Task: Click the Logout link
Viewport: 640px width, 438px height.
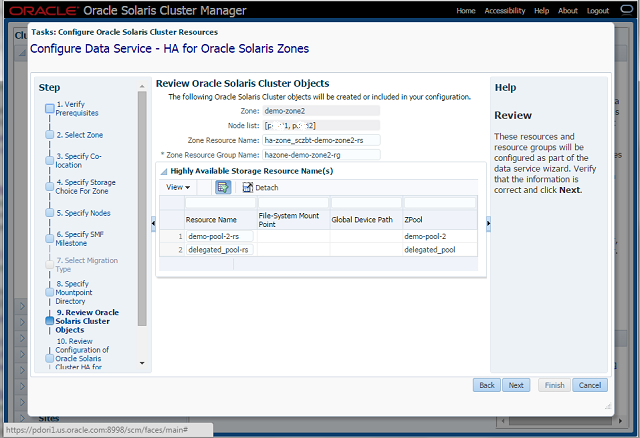Action: (598, 11)
